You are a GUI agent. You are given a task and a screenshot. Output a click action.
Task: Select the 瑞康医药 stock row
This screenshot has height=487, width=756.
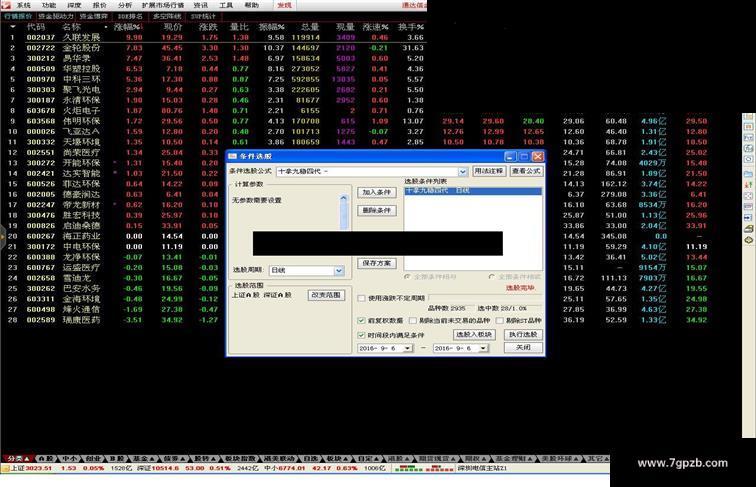point(113,320)
